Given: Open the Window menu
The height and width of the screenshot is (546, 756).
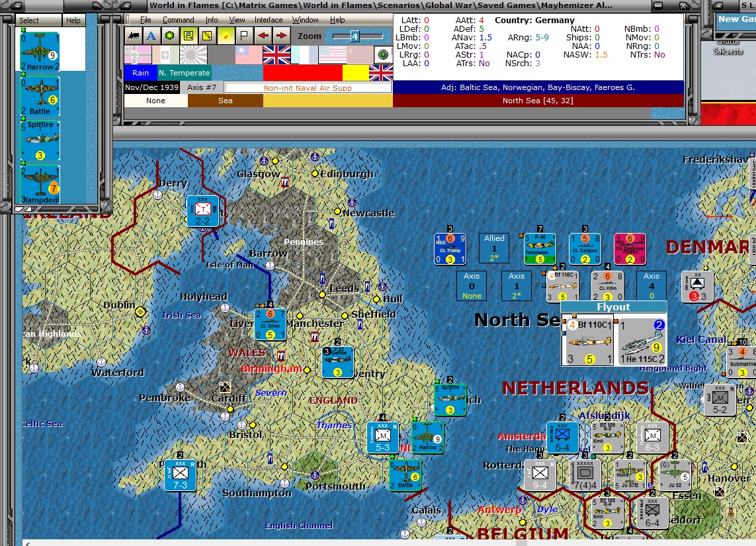Looking at the screenshot, I should coord(305,20).
